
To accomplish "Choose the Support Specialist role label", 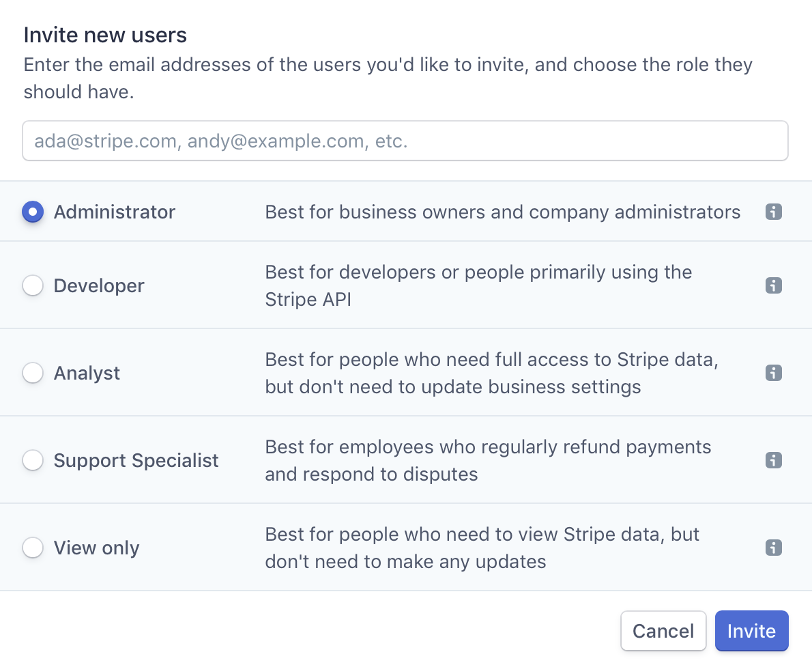I will click(136, 460).
